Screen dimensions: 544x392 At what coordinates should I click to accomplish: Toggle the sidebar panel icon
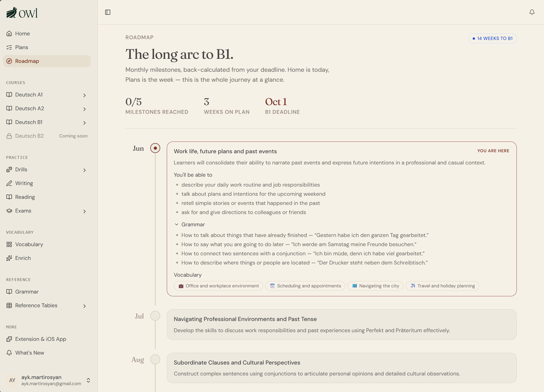tap(108, 12)
